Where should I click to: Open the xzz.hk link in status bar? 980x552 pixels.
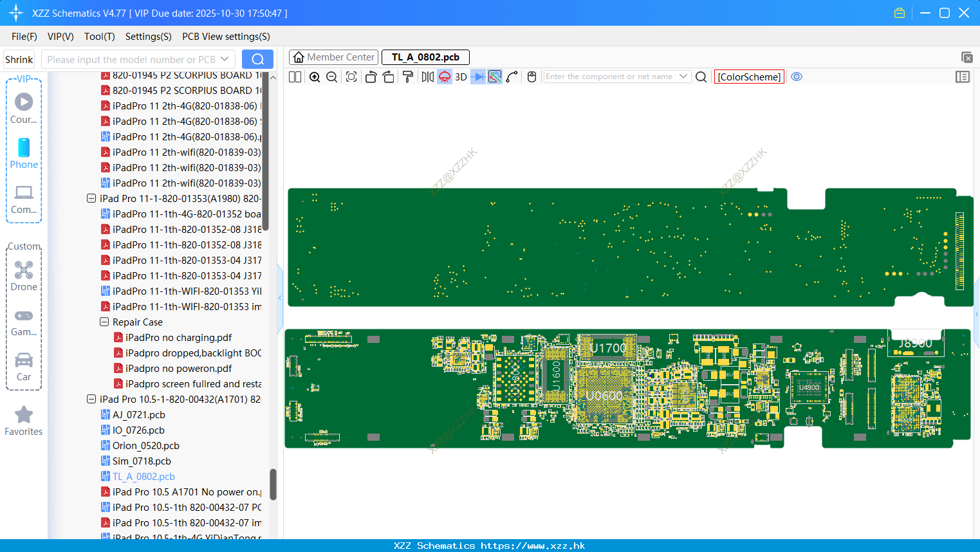[x=533, y=546]
